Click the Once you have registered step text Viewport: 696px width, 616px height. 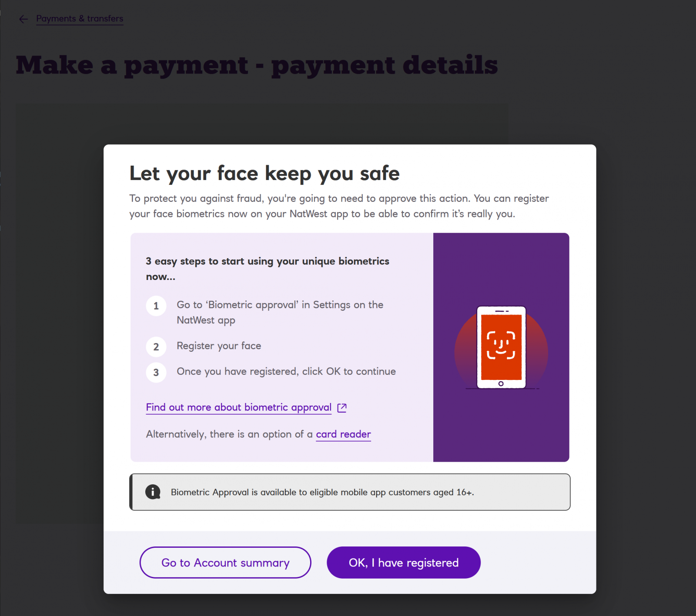(286, 372)
